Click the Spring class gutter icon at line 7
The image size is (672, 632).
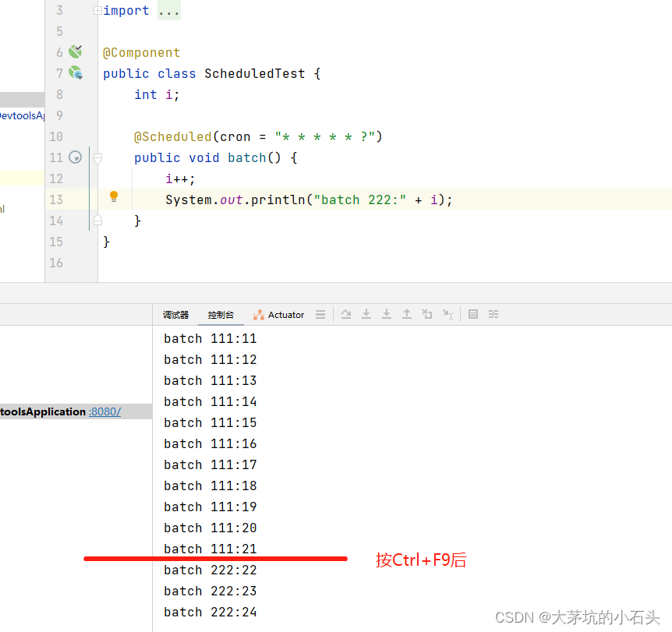[x=76, y=72]
